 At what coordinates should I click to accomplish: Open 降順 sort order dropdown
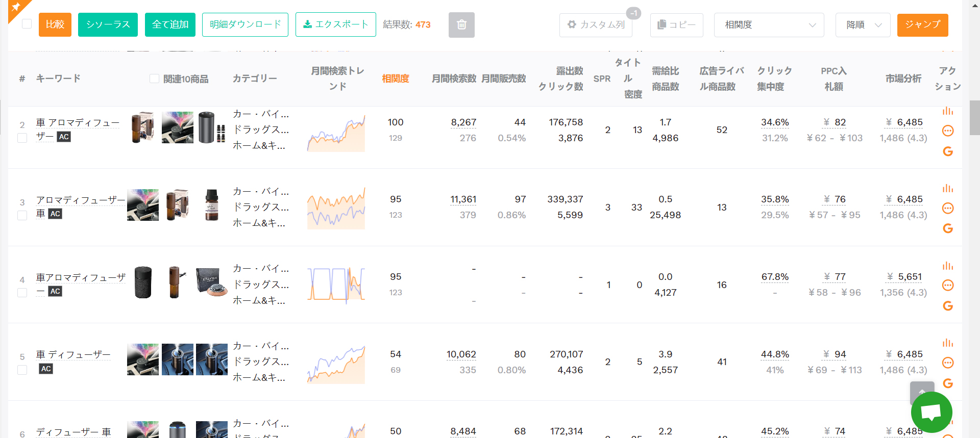(863, 25)
